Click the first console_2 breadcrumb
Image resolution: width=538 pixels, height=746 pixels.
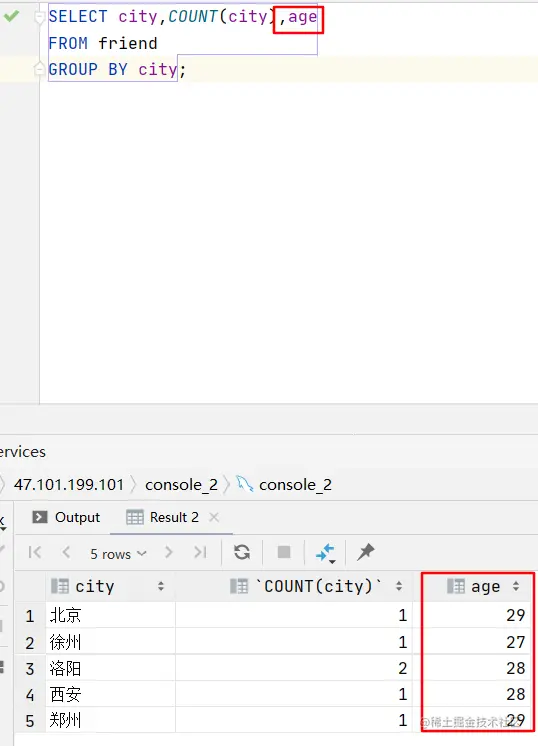click(181, 485)
